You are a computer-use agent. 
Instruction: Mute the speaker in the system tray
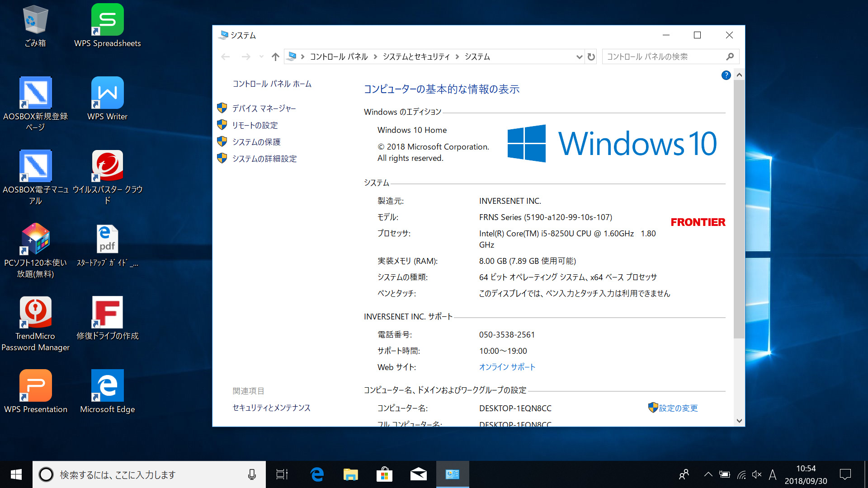[757, 474]
